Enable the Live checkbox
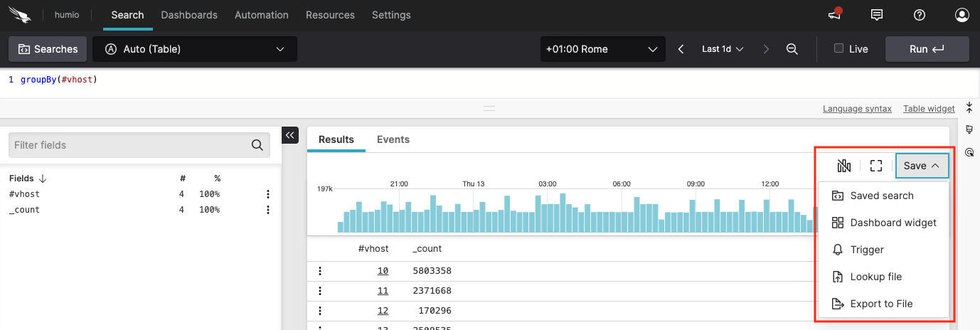Screen dimensions: 980x330 pos(838,49)
